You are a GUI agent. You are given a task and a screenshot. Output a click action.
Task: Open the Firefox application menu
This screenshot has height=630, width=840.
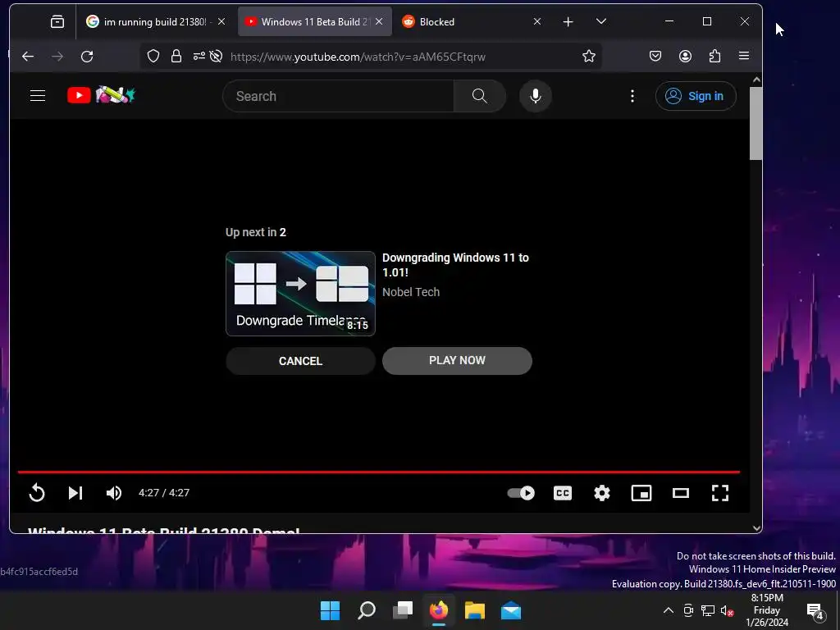743,57
